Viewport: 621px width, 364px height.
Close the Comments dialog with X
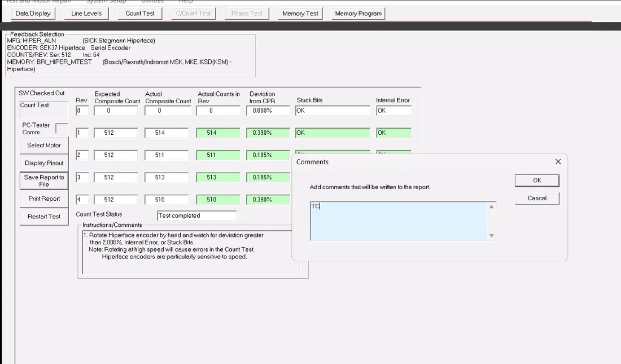click(x=558, y=161)
